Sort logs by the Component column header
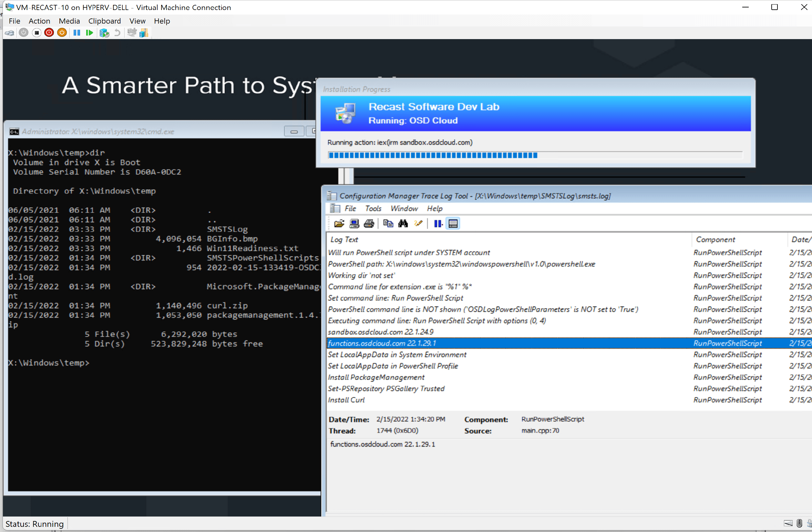The image size is (812, 532). pyautogui.click(x=715, y=239)
